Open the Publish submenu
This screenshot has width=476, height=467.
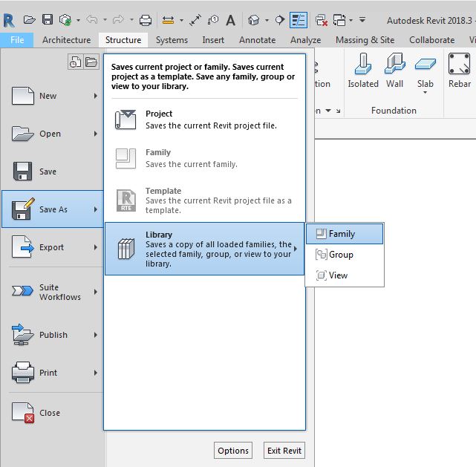[53, 335]
